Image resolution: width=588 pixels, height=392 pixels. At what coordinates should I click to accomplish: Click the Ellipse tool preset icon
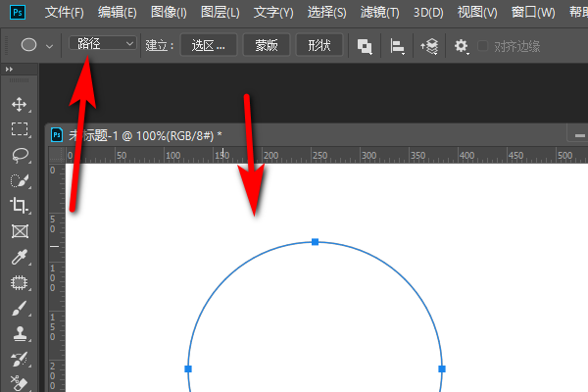pos(28,45)
